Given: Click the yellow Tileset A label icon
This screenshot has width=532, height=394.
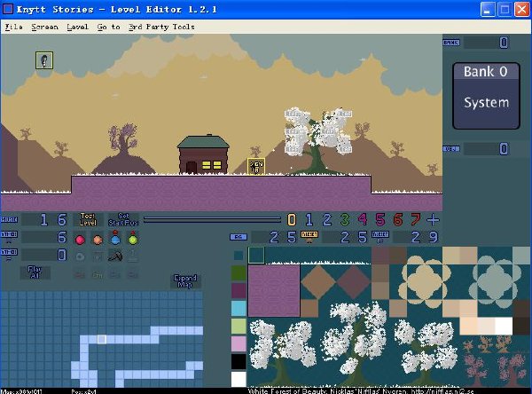Looking at the screenshot, I should [309, 236].
